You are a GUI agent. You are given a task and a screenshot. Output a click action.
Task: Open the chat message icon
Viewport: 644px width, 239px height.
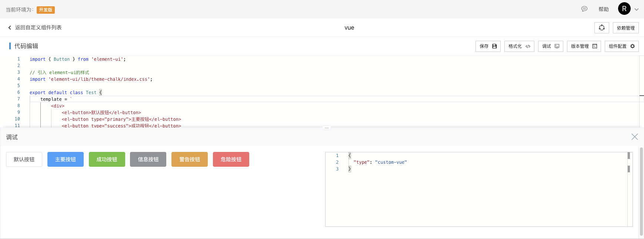coord(584,9)
